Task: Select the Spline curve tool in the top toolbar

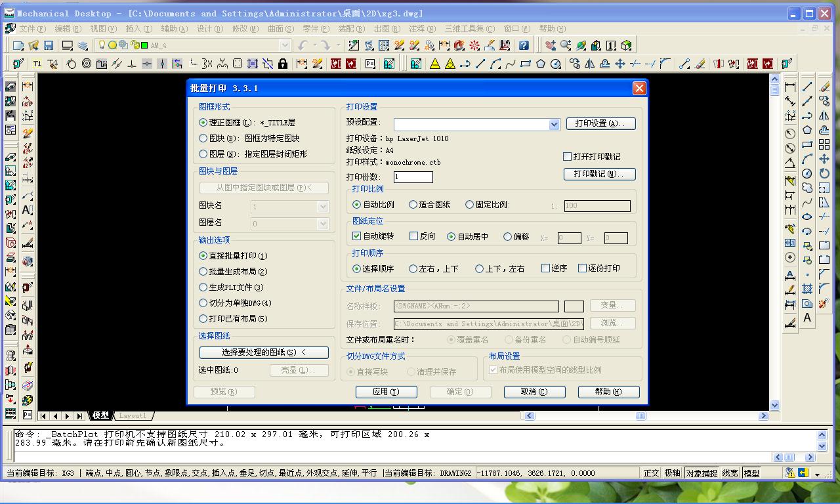Action: [x=511, y=64]
